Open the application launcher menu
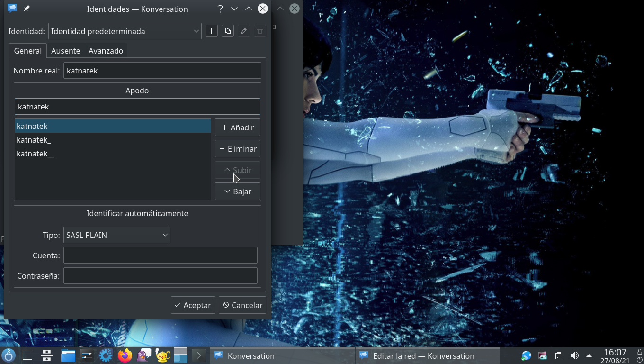This screenshot has width=644, height=364. (9, 355)
